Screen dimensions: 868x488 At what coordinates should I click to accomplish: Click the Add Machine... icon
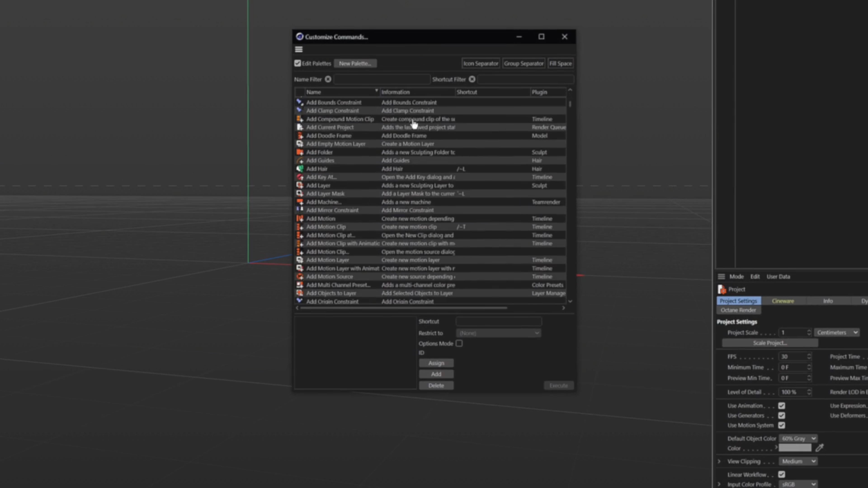point(300,202)
